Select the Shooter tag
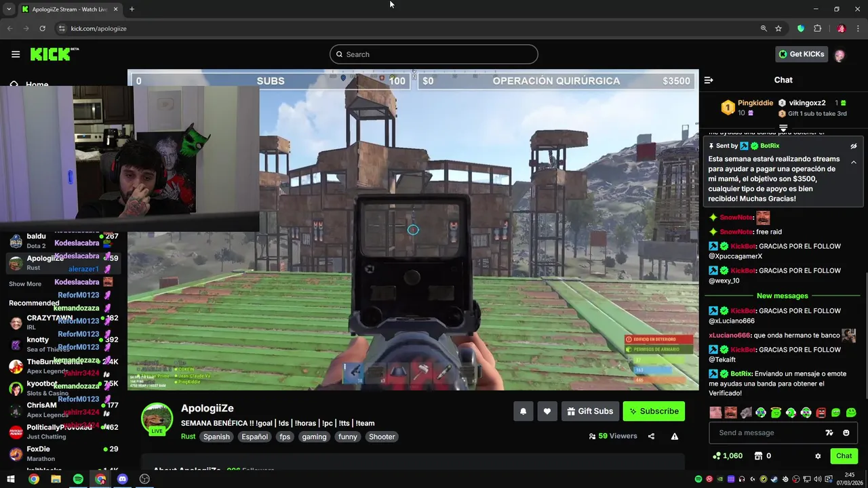 (x=382, y=436)
